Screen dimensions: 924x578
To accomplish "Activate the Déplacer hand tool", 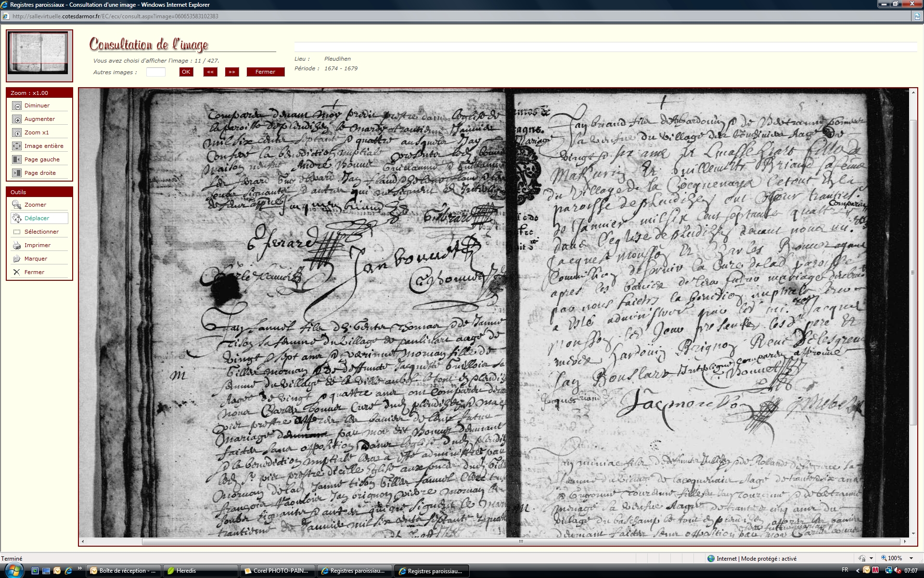I will 17,218.
